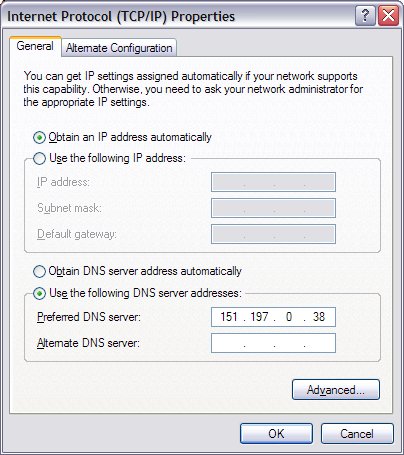This screenshot has height=455, width=404.
Task: Click the question mark help icon
Action: coord(365,16)
